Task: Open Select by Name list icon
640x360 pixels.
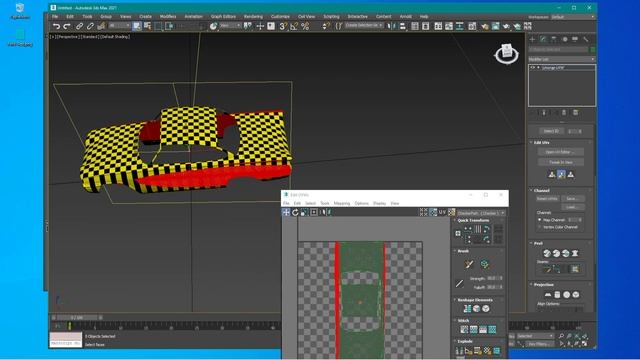Action: pos(147,27)
